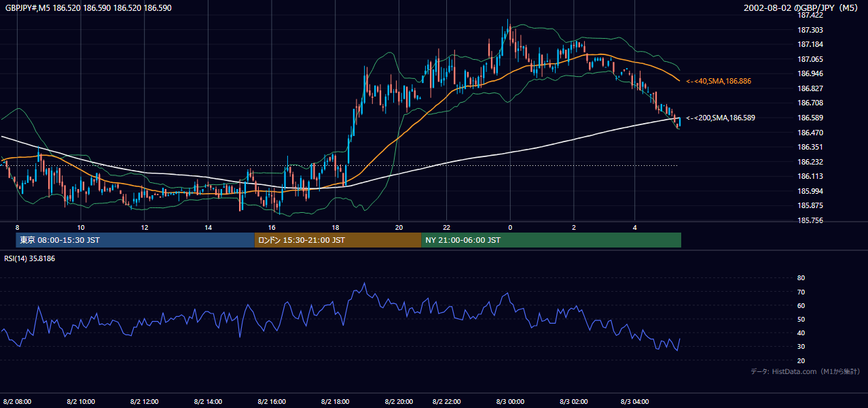The image size is (868, 408).
Task: Click the RSI scale value 80
Action: tap(801, 278)
